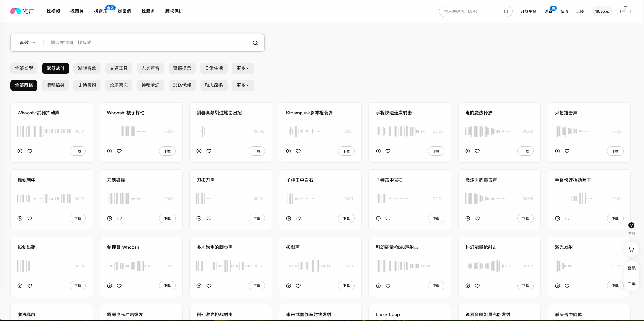Seek within the 舞剑刺中 waveform
The image size is (644, 321).
(45, 199)
